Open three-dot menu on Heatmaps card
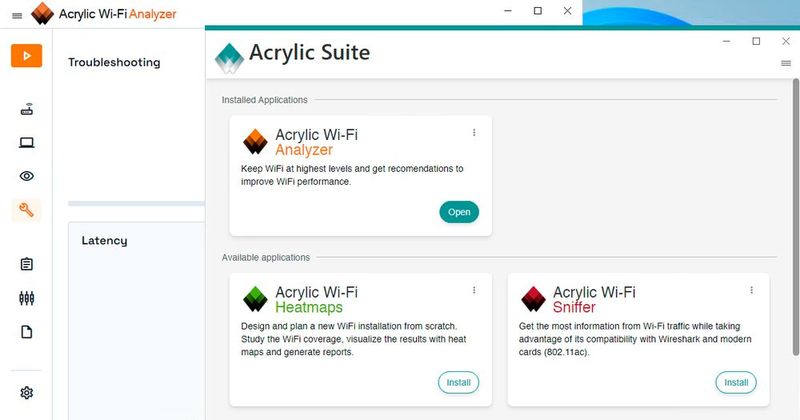Viewport: 800px width, 420px height. coord(474,290)
